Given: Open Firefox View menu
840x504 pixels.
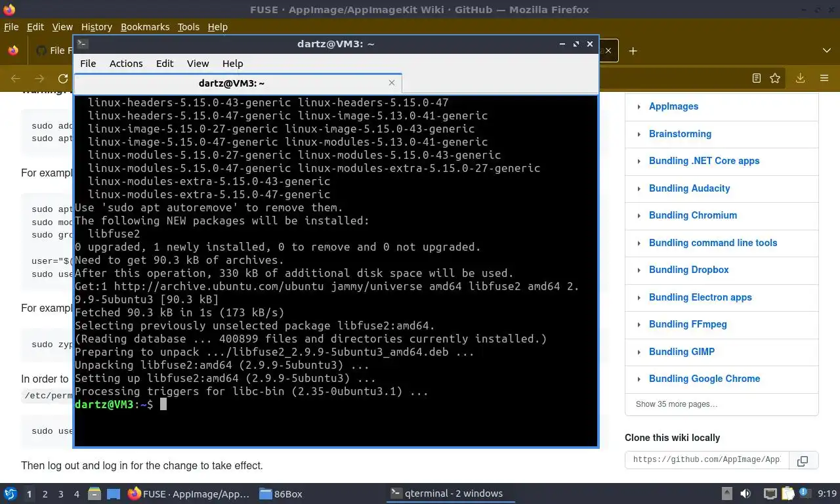Looking at the screenshot, I should pos(62,27).
